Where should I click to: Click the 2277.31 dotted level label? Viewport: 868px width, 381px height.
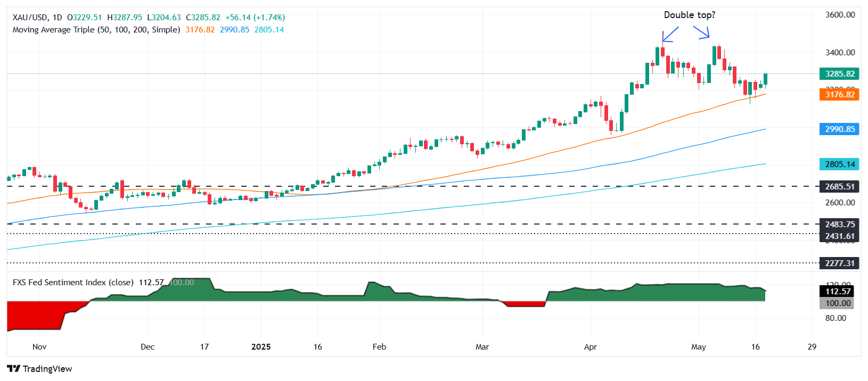pos(839,263)
